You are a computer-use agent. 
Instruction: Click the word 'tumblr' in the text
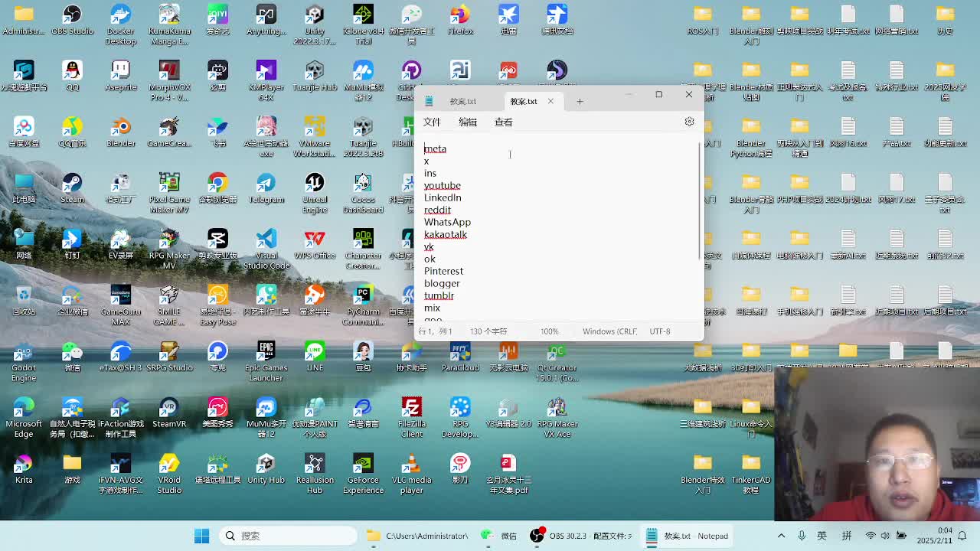pos(439,295)
